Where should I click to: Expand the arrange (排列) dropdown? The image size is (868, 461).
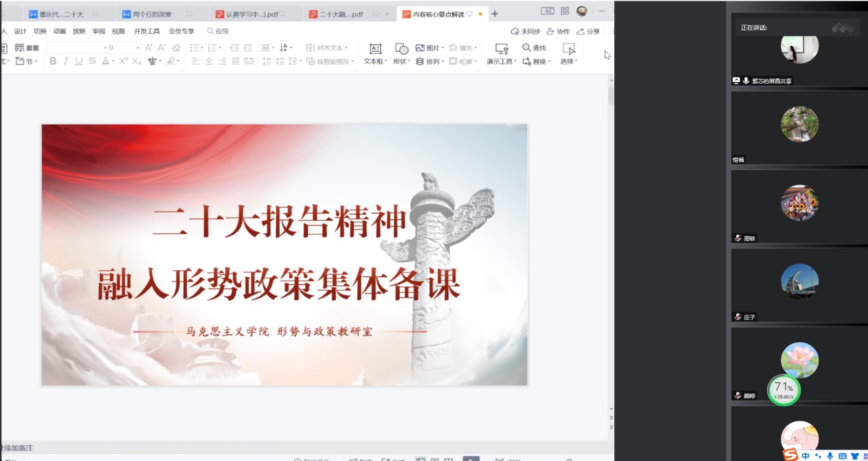click(443, 62)
